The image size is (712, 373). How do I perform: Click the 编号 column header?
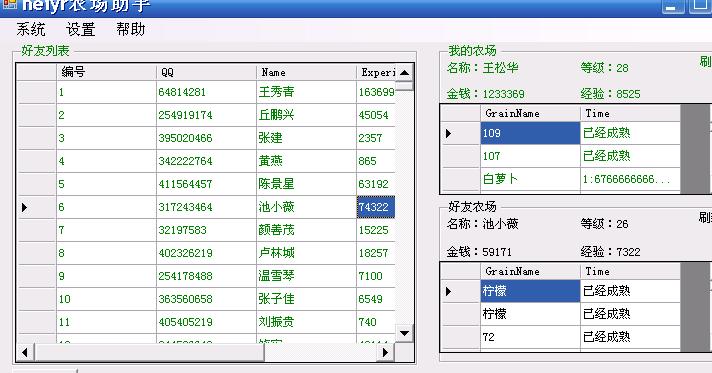pos(106,72)
